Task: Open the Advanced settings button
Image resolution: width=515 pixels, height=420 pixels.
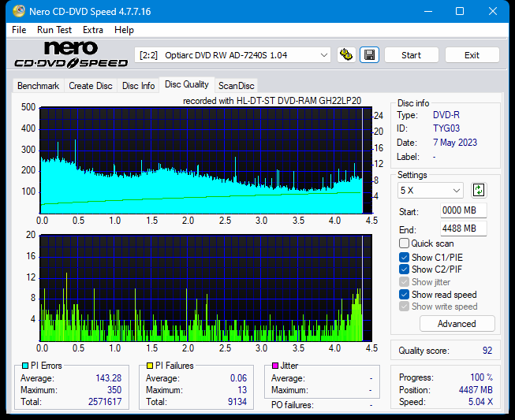Action: point(457,324)
